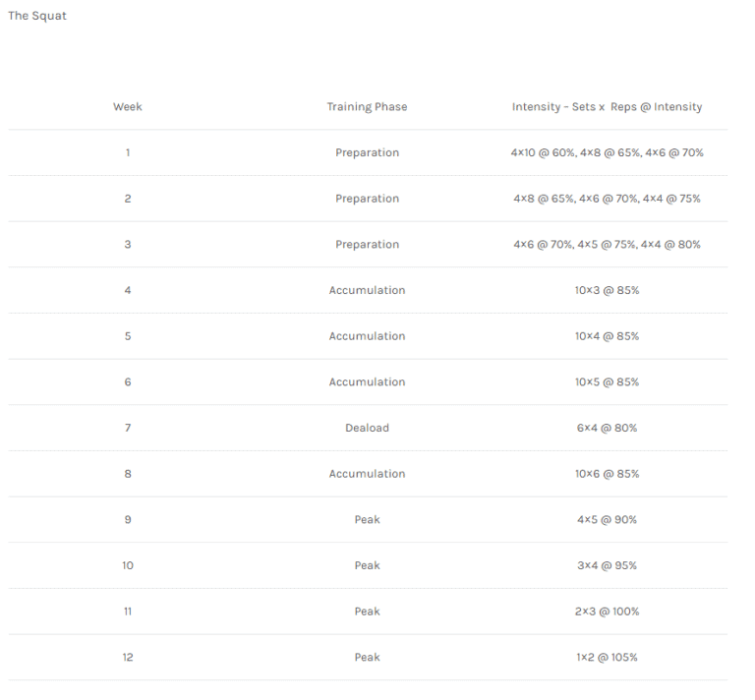Click the "10×6 @ 85%" cell
755x700 pixels.
607,474
